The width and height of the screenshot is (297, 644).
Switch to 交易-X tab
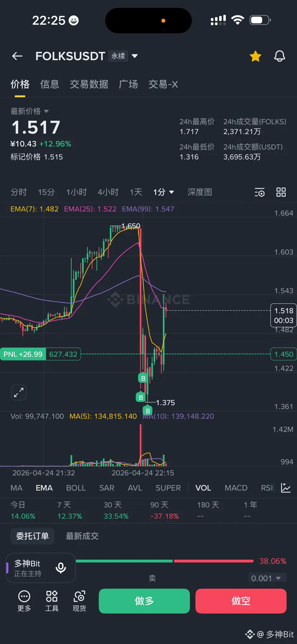pos(163,84)
